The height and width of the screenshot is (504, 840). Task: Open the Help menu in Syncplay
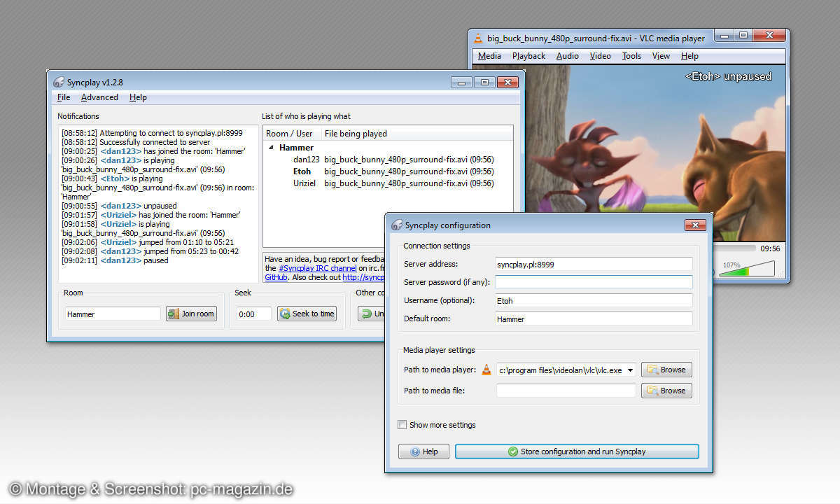tap(138, 97)
